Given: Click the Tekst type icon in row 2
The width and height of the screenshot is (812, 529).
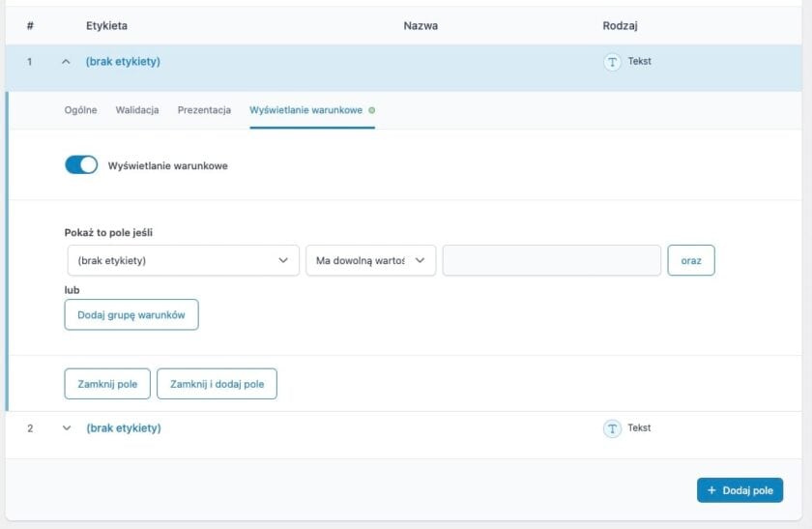Looking at the screenshot, I should 612,428.
